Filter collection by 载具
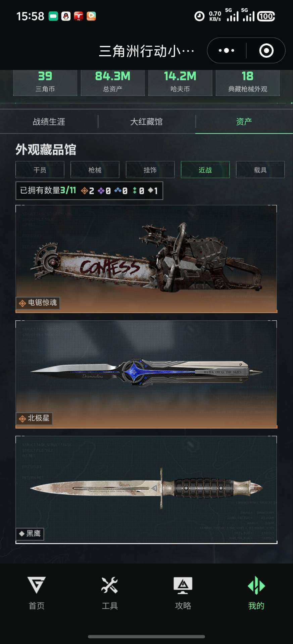Image resolution: width=293 pixels, height=644 pixels. coord(260,170)
